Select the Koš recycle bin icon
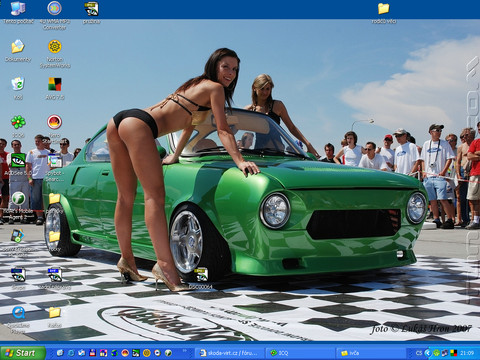The width and height of the screenshot is (480, 360). click(x=18, y=84)
